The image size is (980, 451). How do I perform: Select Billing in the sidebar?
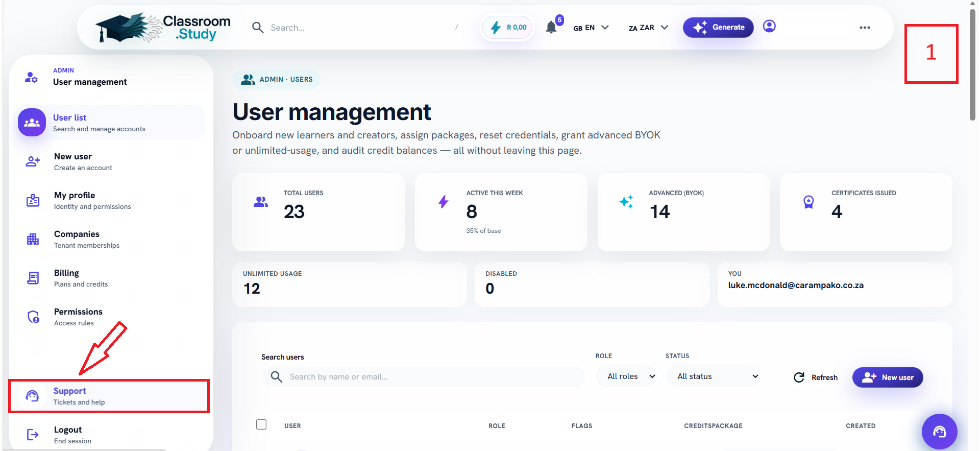[x=108, y=278]
